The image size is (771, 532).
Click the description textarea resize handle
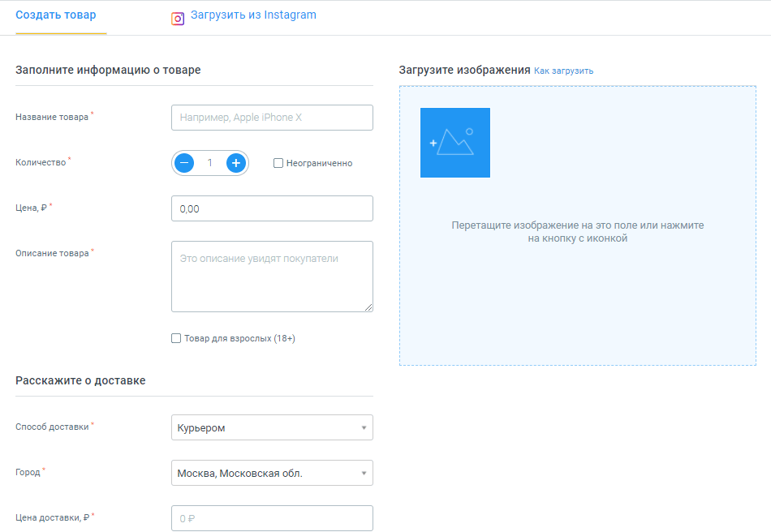point(369,308)
